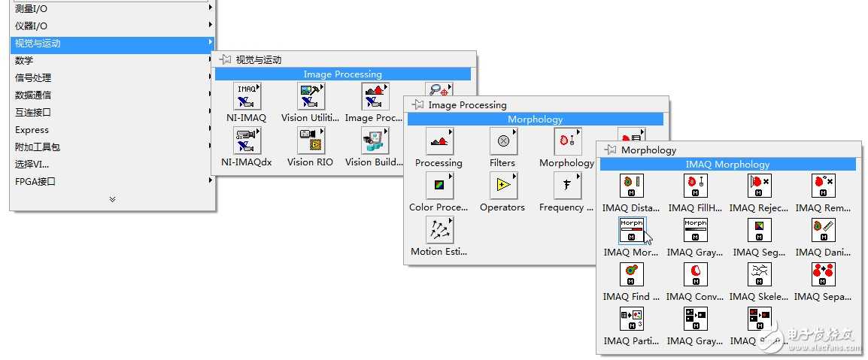Open the Processing subpalette
The image size is (868, 360).
439,141
